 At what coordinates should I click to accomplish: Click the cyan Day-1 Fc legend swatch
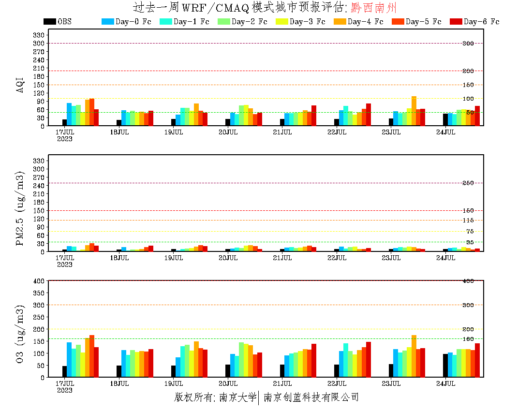pos(165,21)
